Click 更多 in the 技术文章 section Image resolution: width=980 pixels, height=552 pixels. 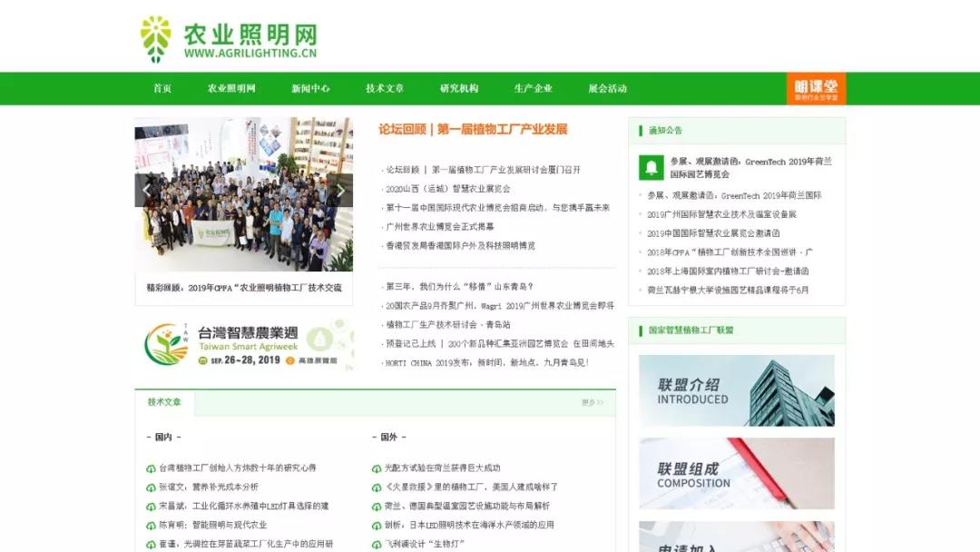pyautogui.click(x=592, y=402)
